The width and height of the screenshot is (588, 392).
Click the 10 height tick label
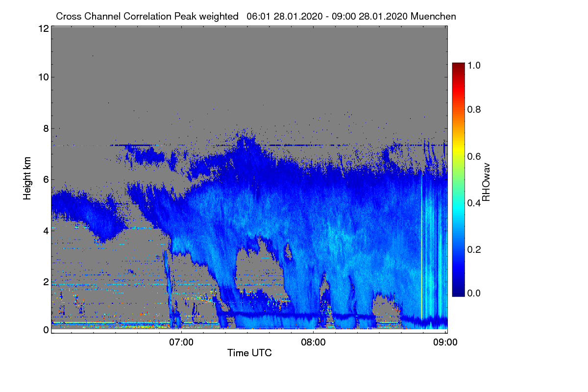[43, 77]
